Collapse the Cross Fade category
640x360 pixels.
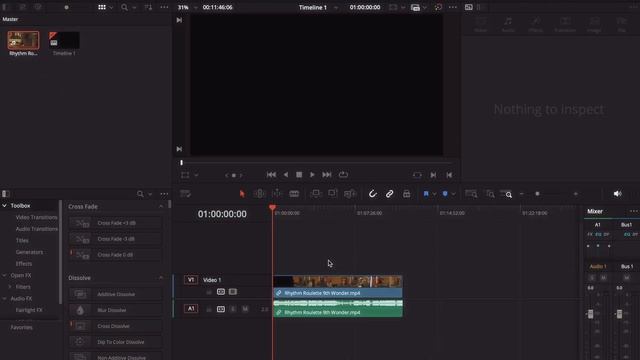(160, 207)
